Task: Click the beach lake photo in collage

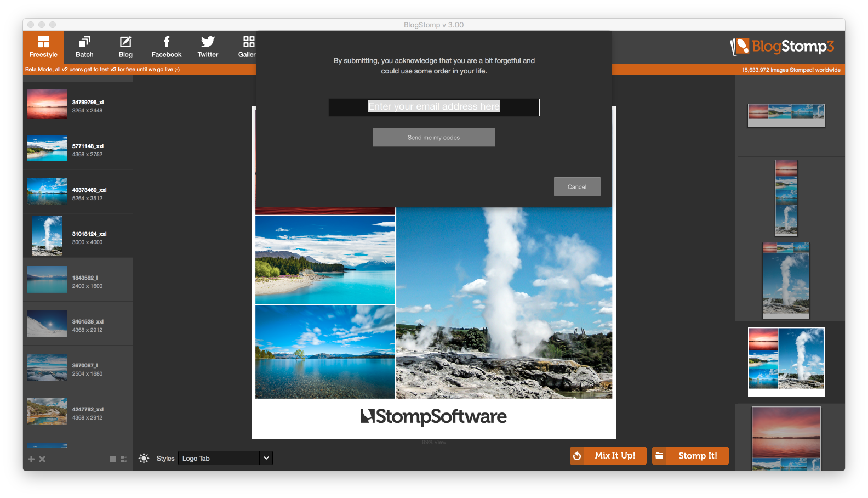Action: click(325, 260)
